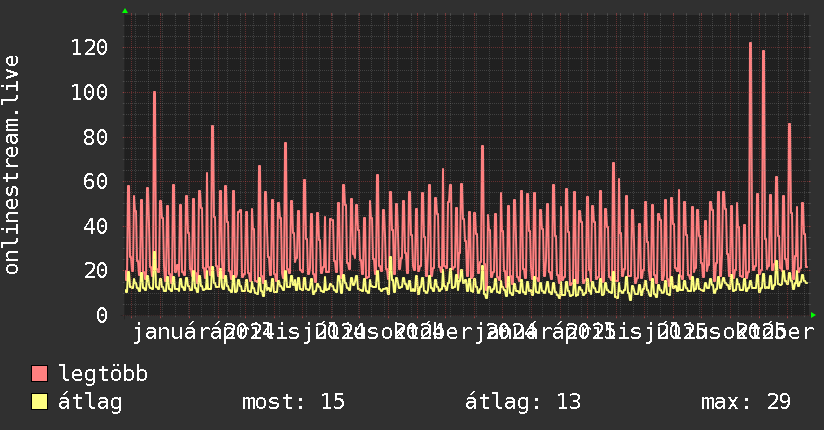Screen dimensions: 824x430
Task: Click the 20 y-axis label
Action: 96,271
